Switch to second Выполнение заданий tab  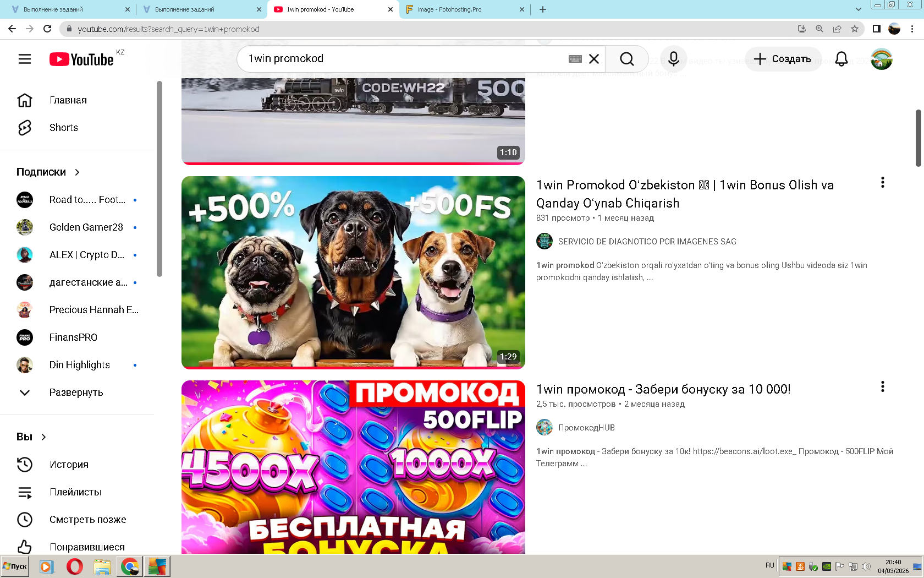click(201, 9)
